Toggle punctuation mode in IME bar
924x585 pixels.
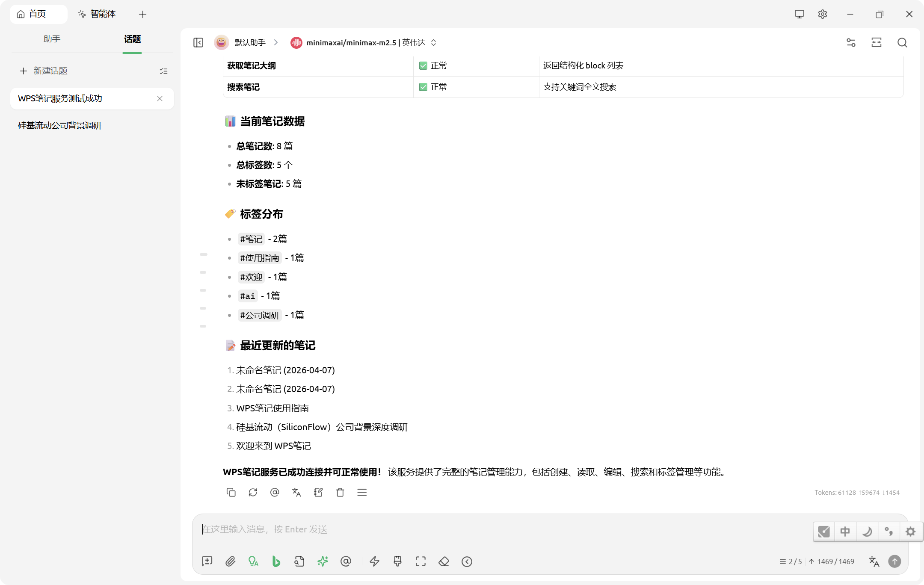(x=888, y=532)
